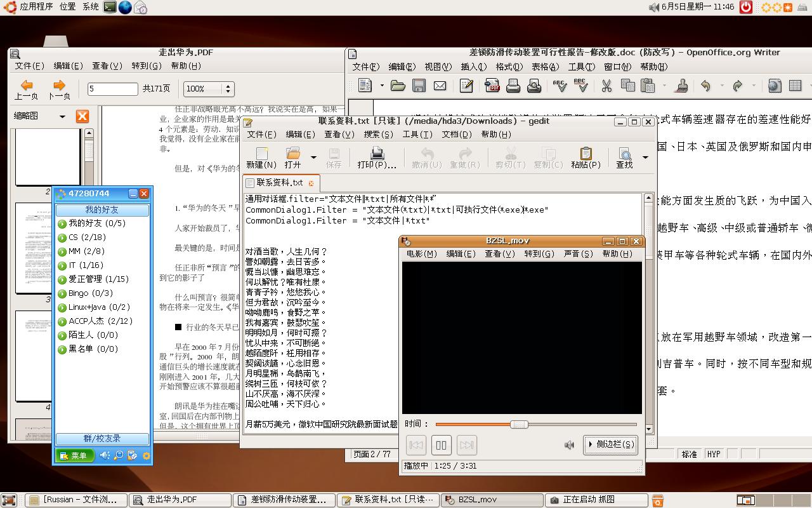Close the thumbnail sidebar in PDF viewer
Screen dimensions: 812x508
[82, 116]
